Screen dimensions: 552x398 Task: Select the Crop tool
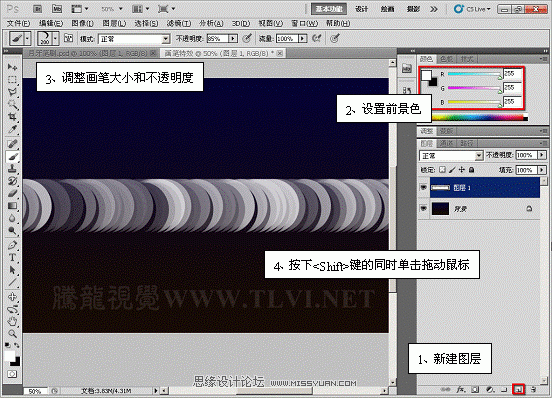[x=12, y=117]
